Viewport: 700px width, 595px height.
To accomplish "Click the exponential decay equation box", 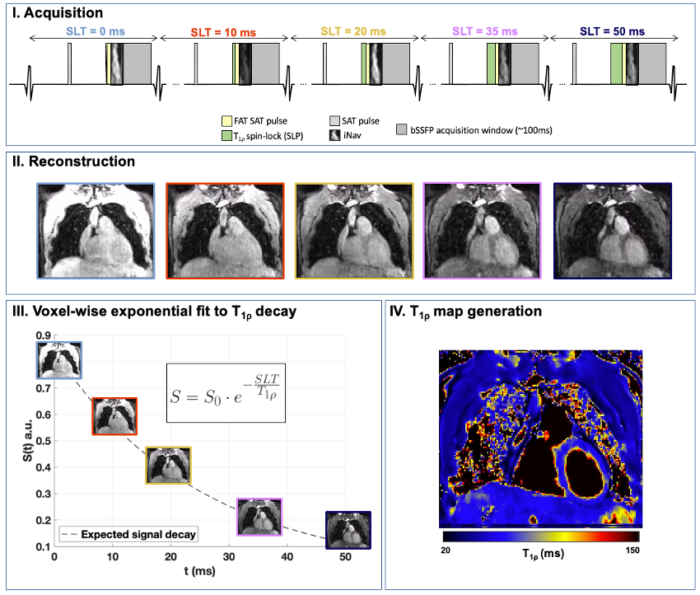I will 225,392.
